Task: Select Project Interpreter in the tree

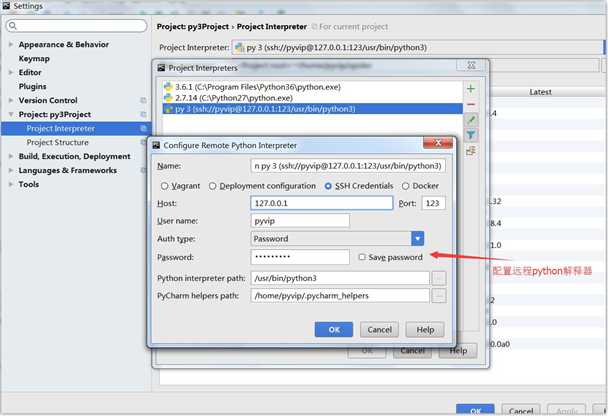Action: (60, 128)
